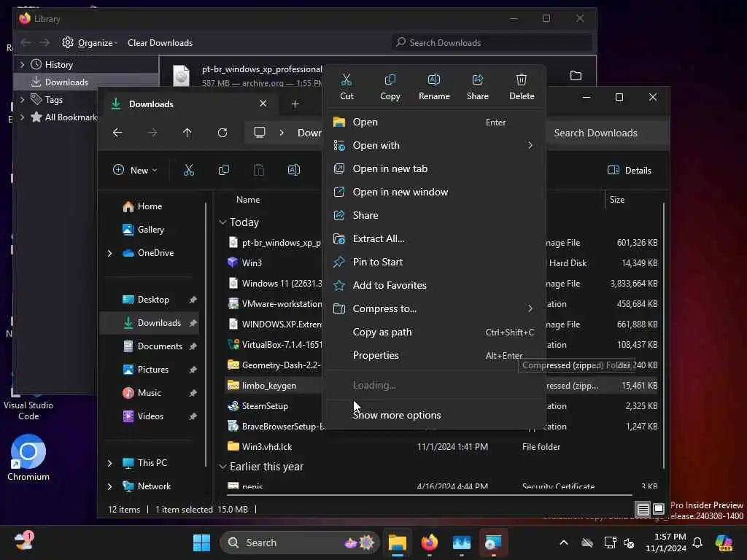Select Open in new window
The image size is (747, 560).
(x=435, y=192)
